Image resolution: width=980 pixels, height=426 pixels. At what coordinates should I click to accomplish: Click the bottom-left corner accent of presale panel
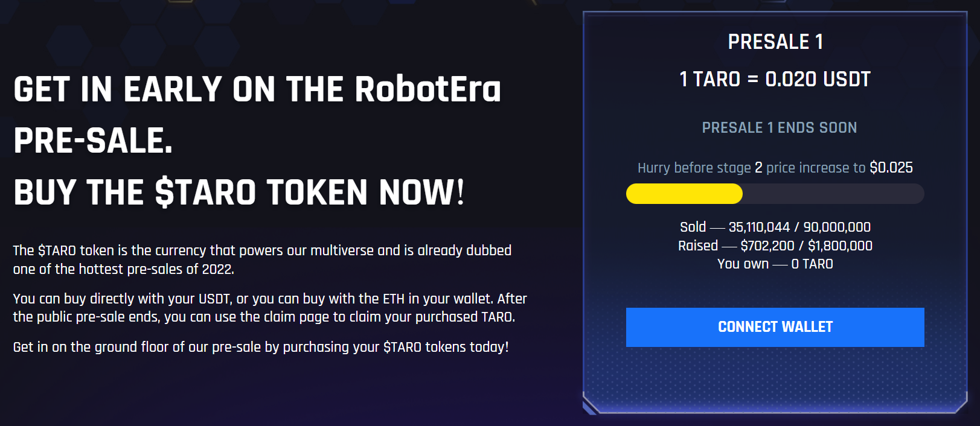pos(591,404)
